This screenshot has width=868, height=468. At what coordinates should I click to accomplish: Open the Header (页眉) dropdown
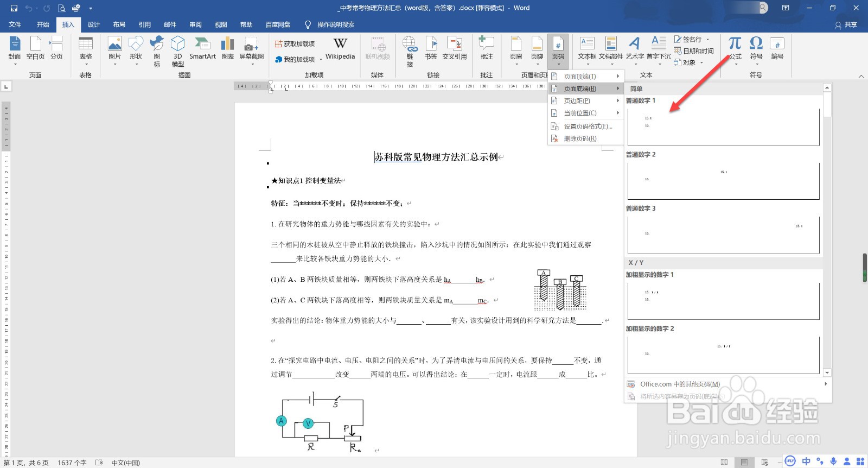pyautogui.click(x=516, y=50)
